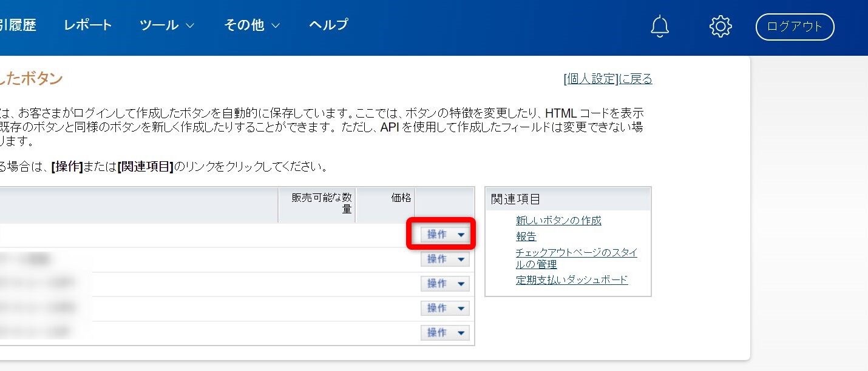Go to the 取引履歴 tab in the navigation bar
The image size is (868, 371).
click(x=17, y=25)
